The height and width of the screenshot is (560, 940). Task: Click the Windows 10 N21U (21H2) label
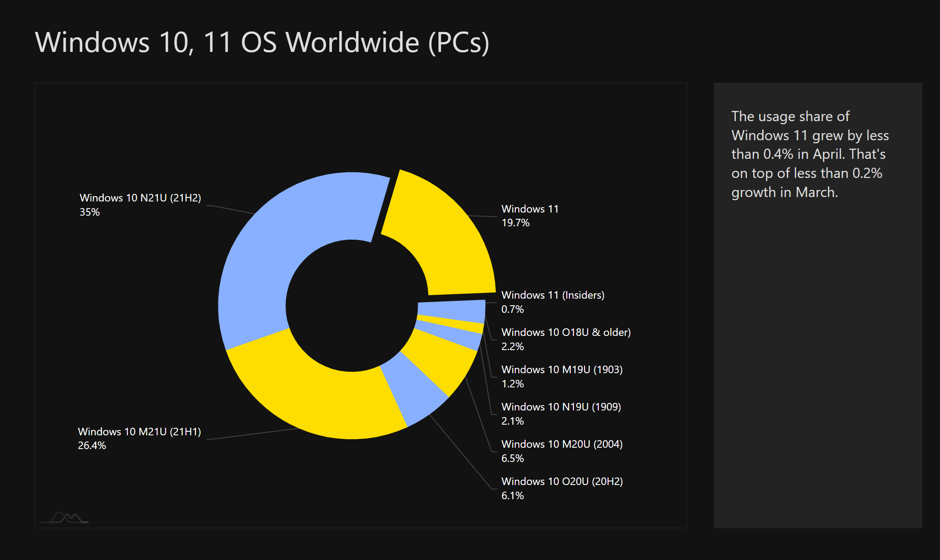140,198
